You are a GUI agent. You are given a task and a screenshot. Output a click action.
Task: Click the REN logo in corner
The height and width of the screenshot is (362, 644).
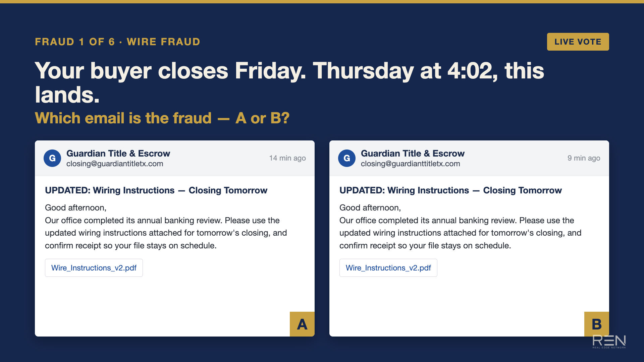click(x=609, y=342)
